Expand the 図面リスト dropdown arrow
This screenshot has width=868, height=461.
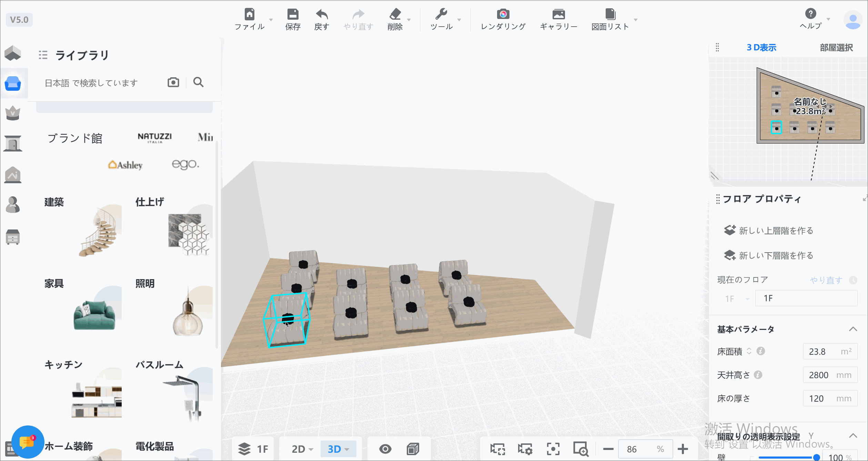(636, 20)
